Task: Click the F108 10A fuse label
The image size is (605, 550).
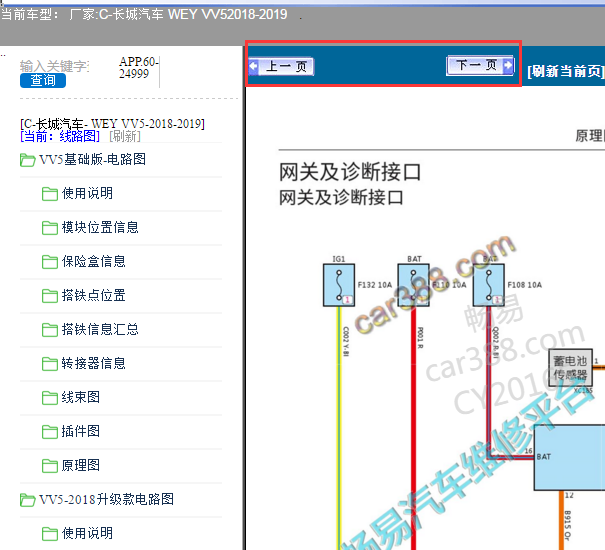Action: click(x=525, y=285)
